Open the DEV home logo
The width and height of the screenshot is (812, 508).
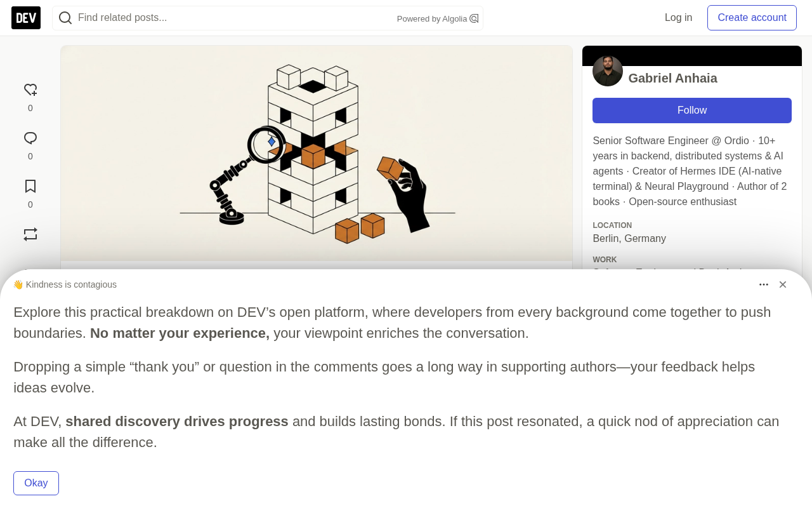(26, 18)
